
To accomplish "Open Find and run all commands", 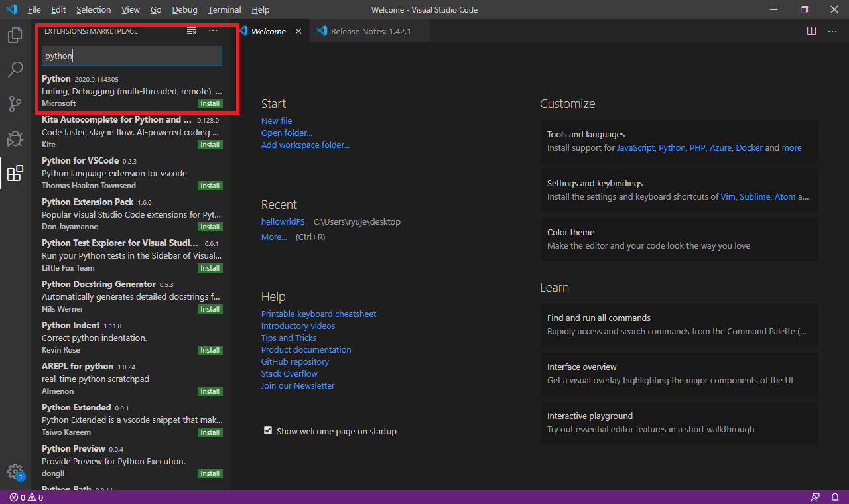I will point(679,324).
